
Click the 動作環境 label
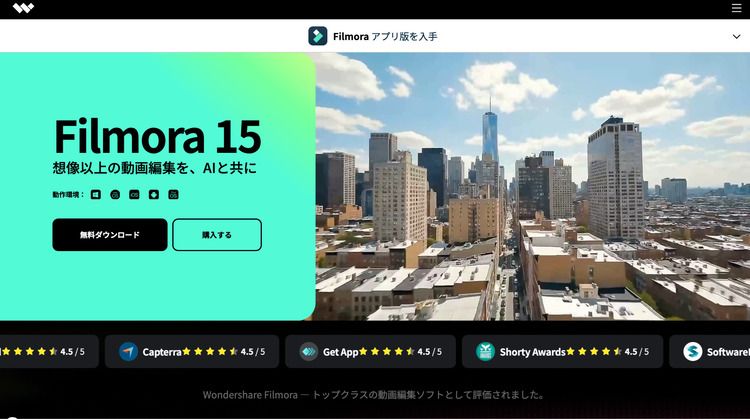[x=68, y=195]
